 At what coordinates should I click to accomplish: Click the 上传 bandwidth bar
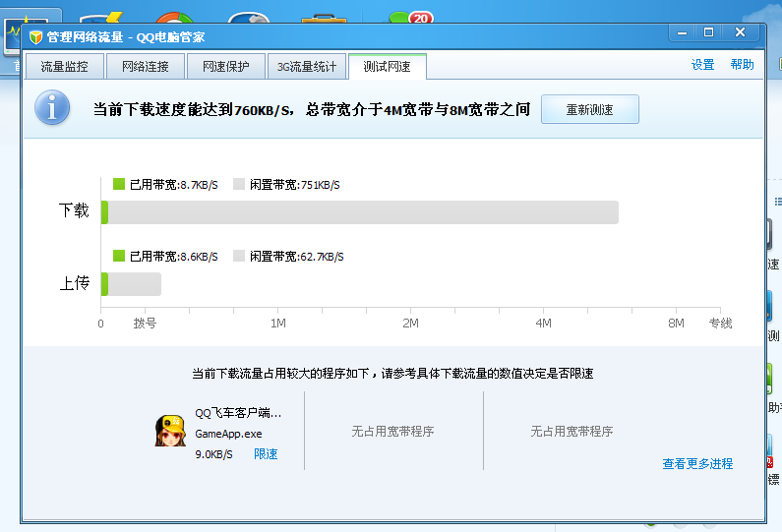[131, 284]
